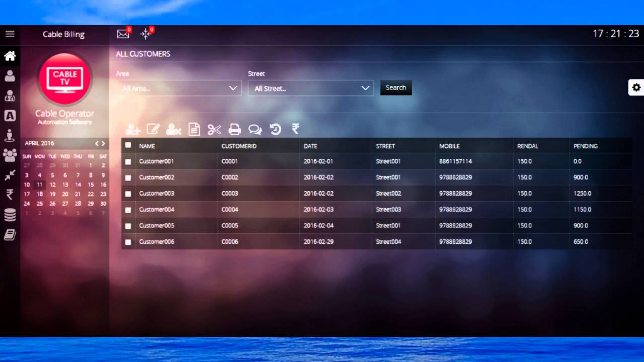Click the 17:21:23 clock display
The height and width of the screenshot is (362, 644).
(x=616, y=34)
